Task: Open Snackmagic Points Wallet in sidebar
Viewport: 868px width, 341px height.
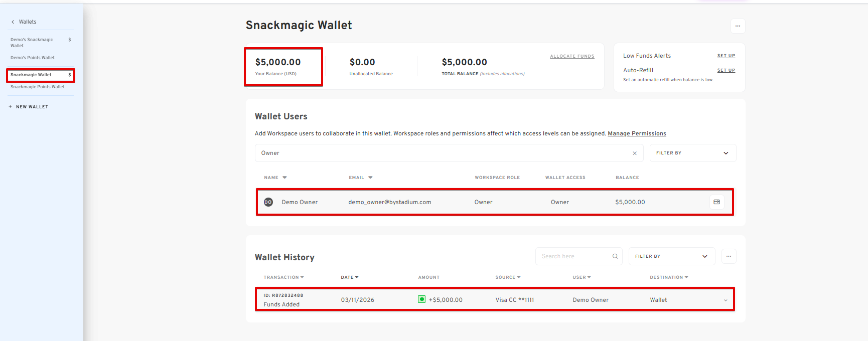Action: 38,87
